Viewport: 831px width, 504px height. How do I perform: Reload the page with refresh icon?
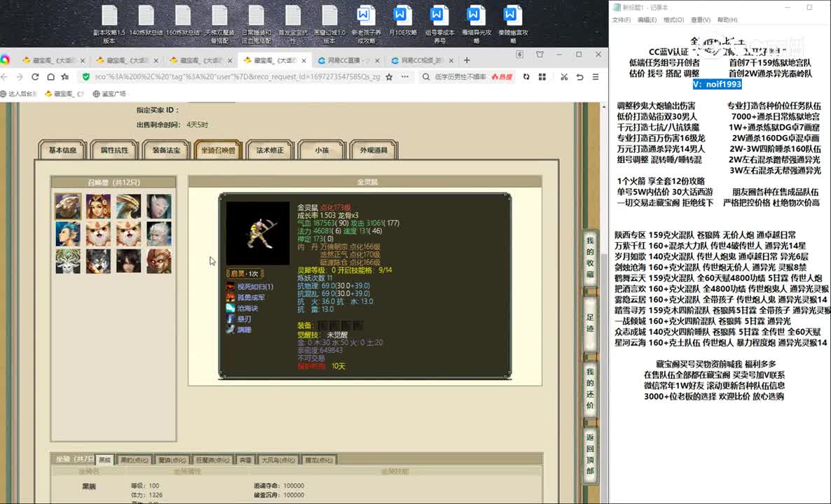[x=35, y=77]
